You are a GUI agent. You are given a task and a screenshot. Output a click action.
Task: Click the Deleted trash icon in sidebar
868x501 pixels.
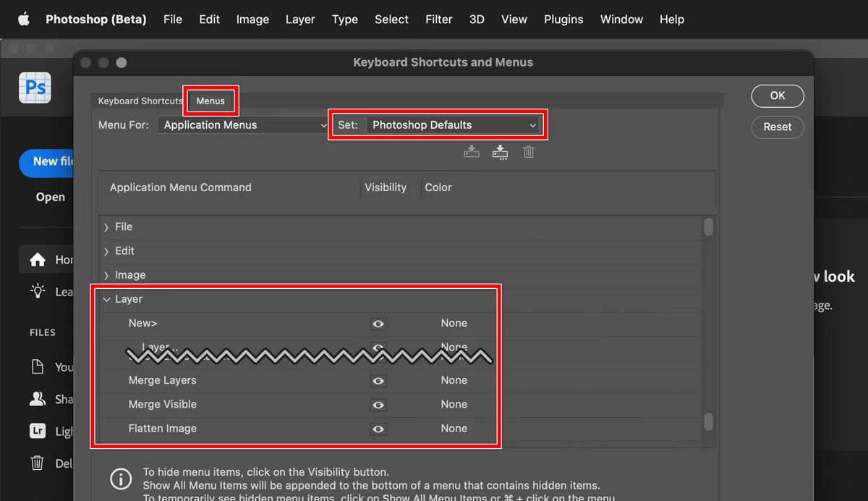[38, 463]
